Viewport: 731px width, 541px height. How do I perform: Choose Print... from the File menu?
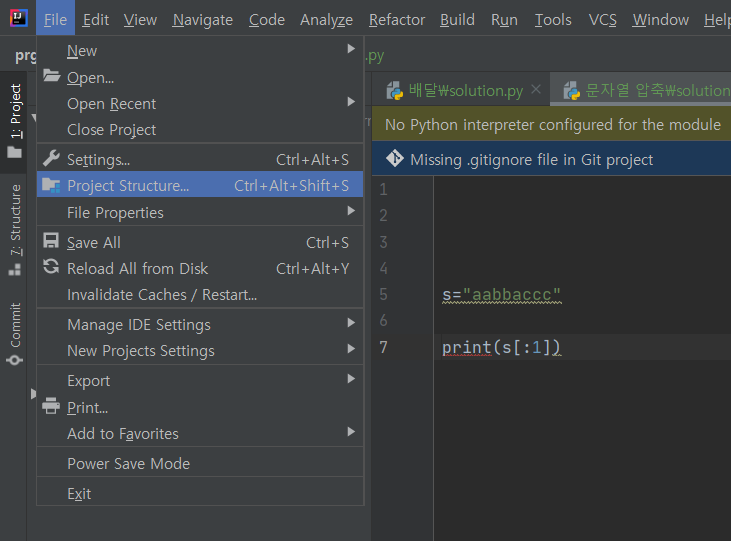(x=200, y=408)
